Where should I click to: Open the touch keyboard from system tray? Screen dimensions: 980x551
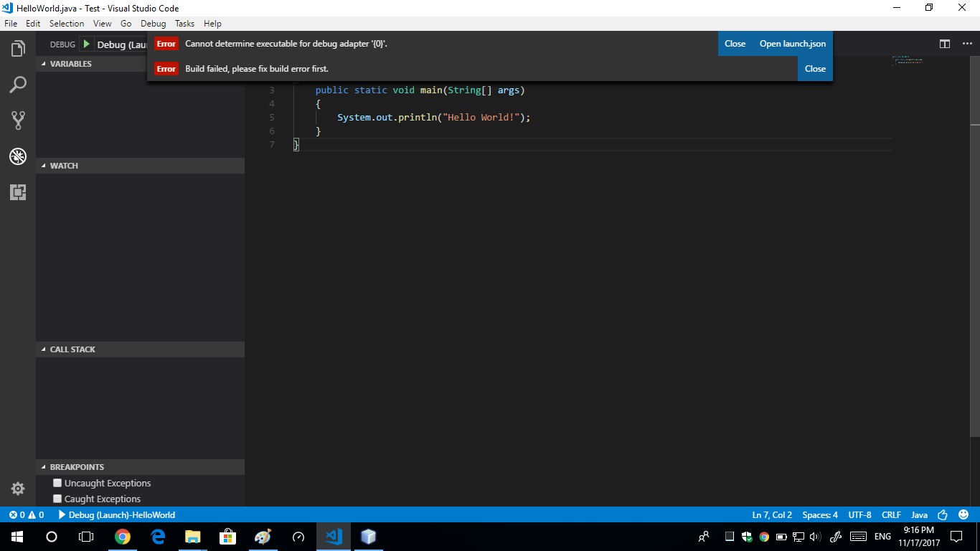858,537
